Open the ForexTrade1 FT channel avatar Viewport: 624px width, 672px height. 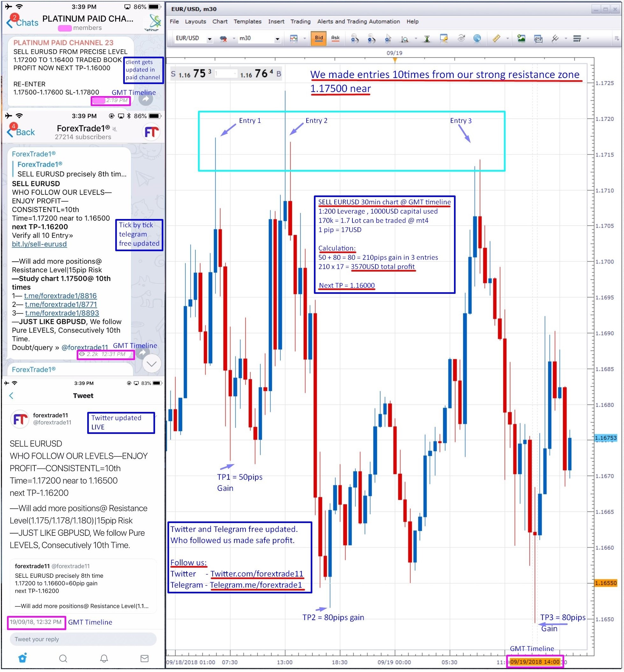click(151, 132)
